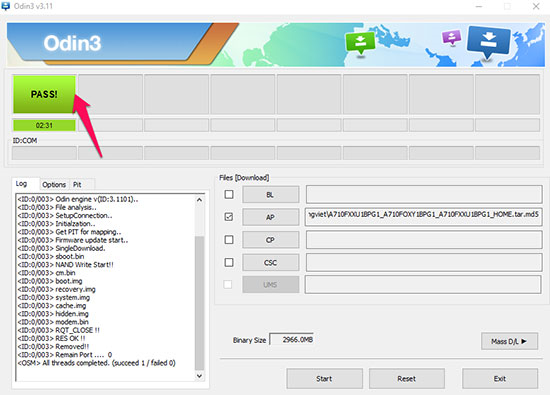Click log line 'Remain Port .... 0'
The height and width of the screenshot is (395, 550).
(65, 355)
